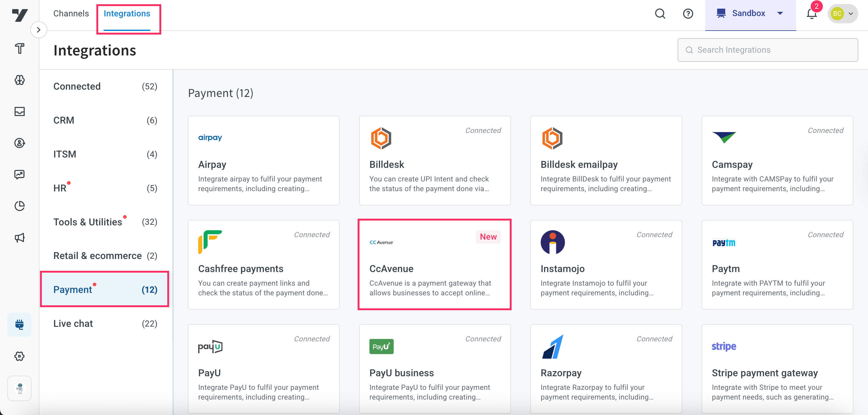Open the Stripe payment gateway card title
This screenshot has width=868, height=415.
click(765, 373)
